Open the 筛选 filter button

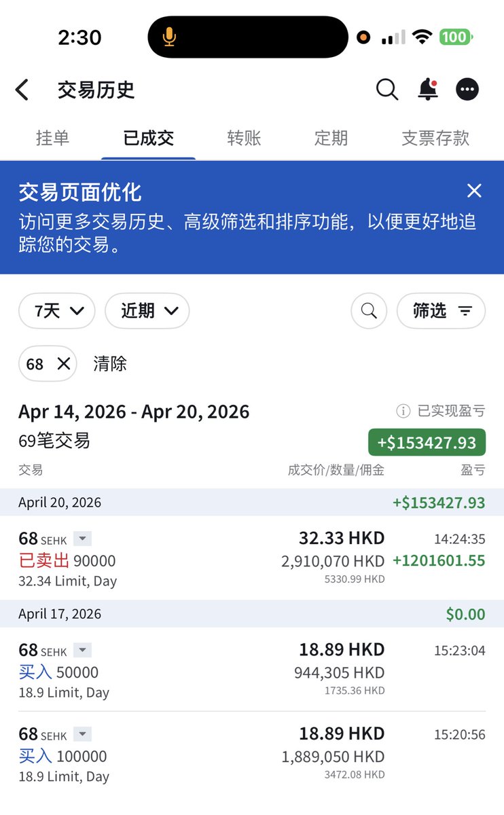(441, 311)
